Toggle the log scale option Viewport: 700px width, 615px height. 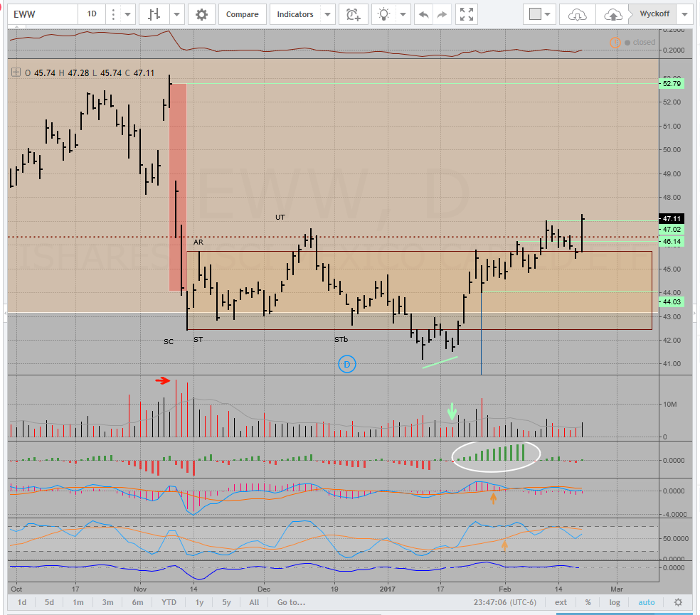coord(614,602)
